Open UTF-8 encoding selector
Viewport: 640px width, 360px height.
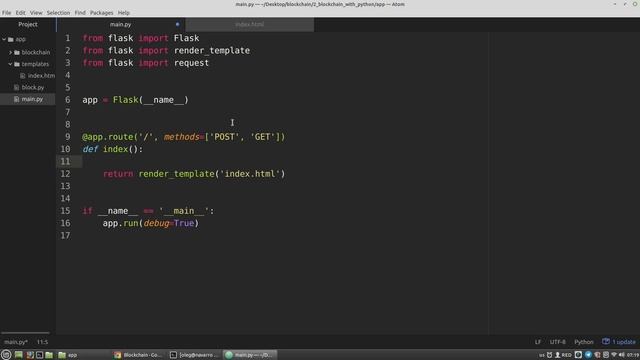[558, 342]
